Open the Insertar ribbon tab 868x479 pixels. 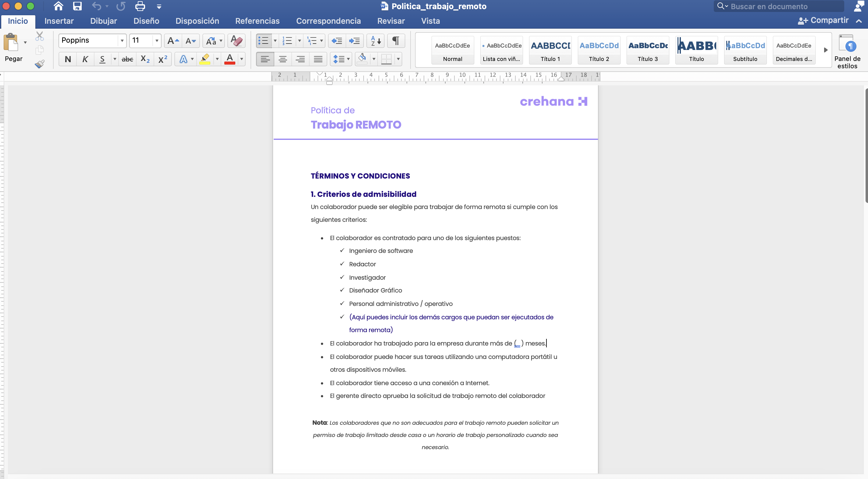point(59,21)
